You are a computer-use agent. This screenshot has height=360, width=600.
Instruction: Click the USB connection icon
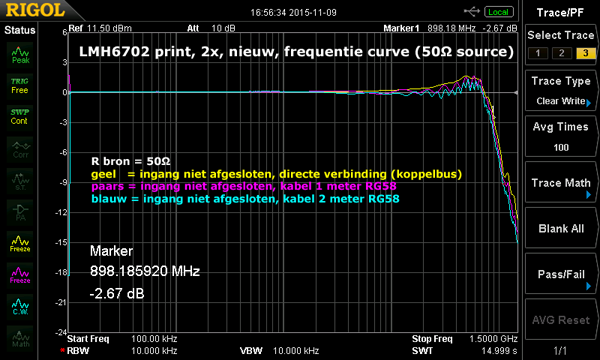tap(472, 12)
